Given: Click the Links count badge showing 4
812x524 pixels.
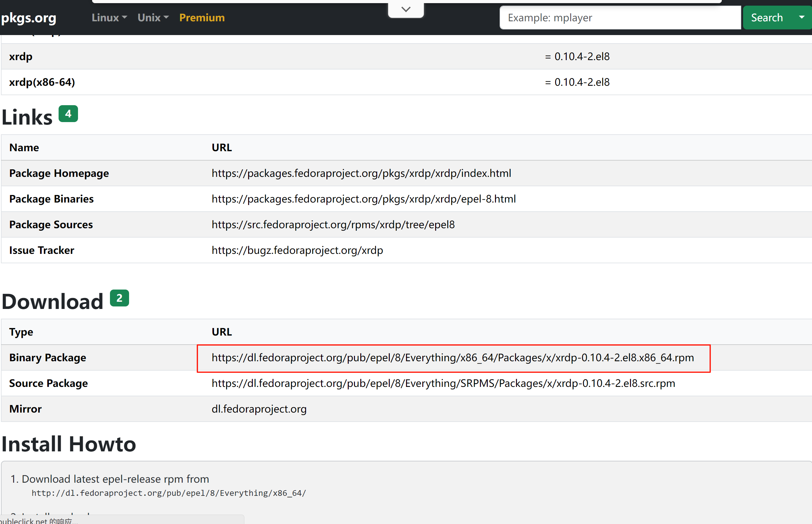Looking at the screenshot, I should click(x=68, y=114).
